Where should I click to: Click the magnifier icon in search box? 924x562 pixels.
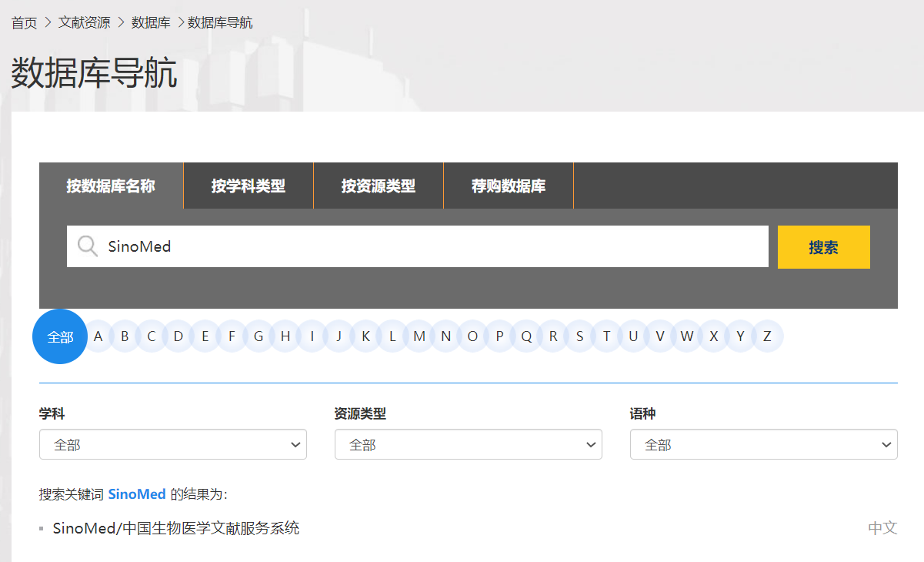[x=88, y=246]
